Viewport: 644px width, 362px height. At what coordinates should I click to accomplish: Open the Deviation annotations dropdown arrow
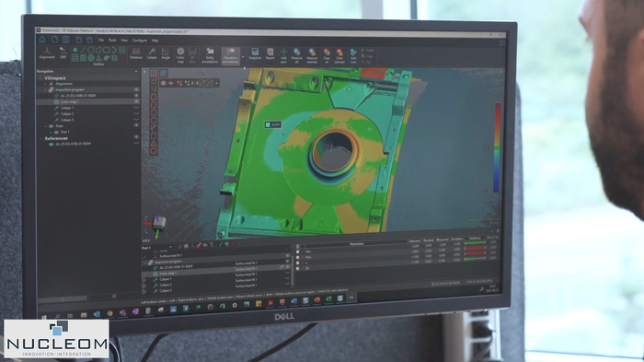tap(243, 57)
